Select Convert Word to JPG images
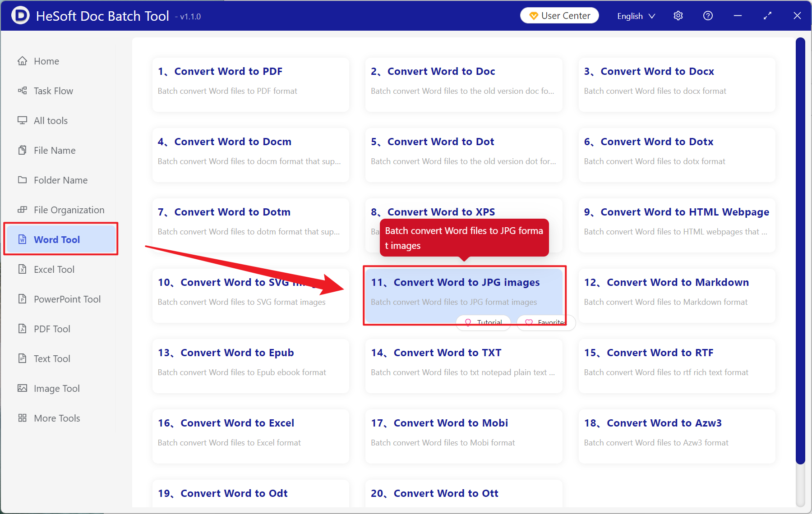 tap(464, 296)
